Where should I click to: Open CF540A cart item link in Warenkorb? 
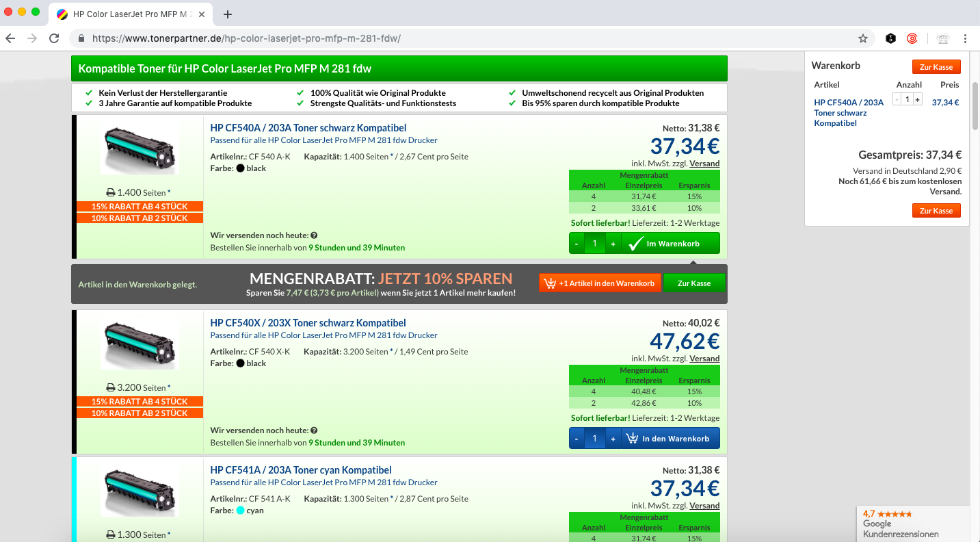[x=849, y=113]
